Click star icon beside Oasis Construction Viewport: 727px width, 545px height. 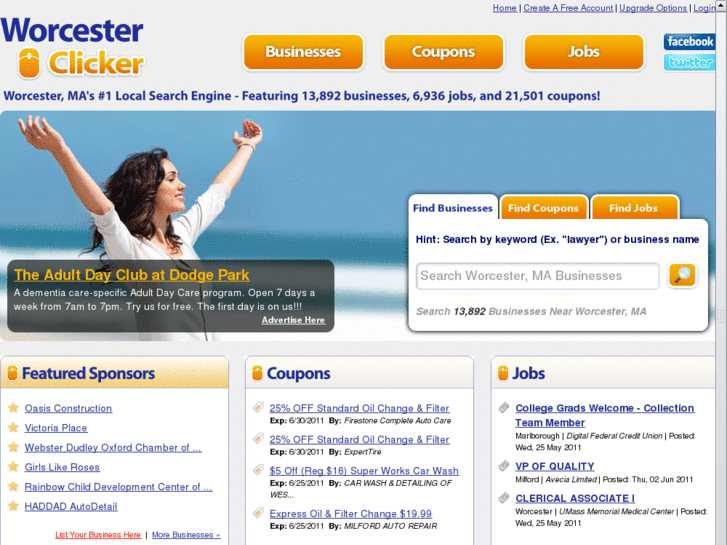13,408
